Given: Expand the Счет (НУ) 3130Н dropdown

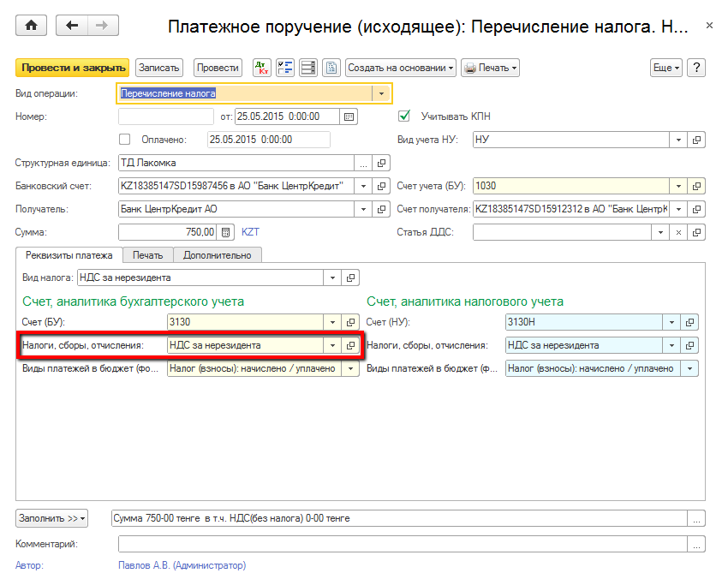Looking at the screenshot, I should click(x=674, y=322).
